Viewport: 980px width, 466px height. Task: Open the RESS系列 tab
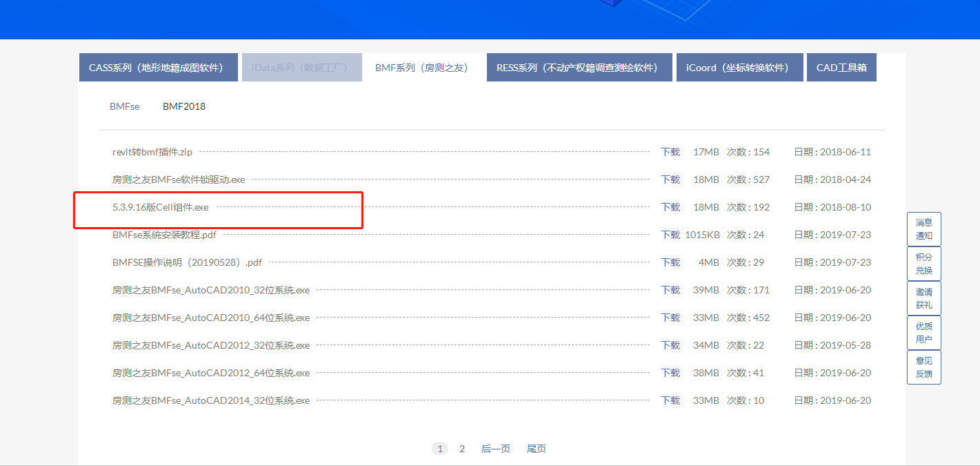[x=579, y=68]
